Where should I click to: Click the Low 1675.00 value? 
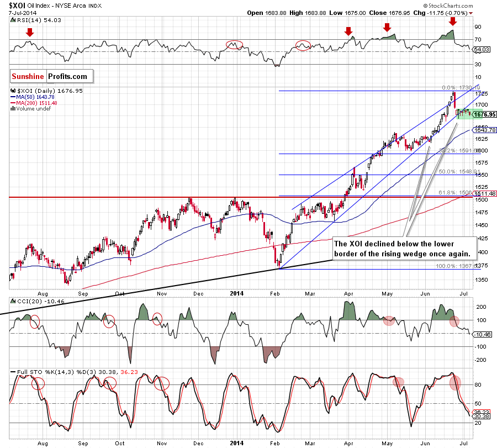pos(347,13)
